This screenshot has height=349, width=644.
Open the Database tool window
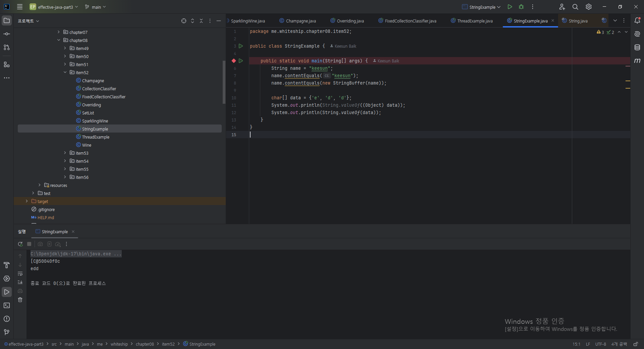[x=637, y=47]
